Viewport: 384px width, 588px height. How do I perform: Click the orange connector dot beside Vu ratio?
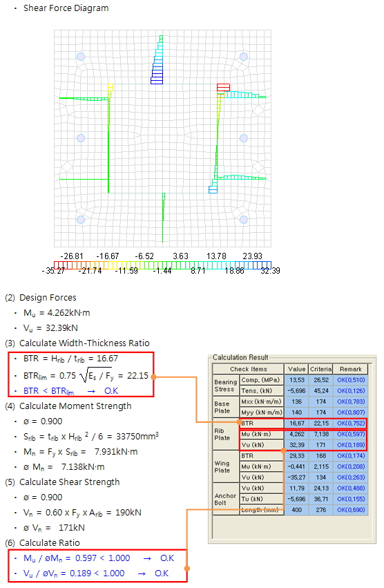point(186,569)
